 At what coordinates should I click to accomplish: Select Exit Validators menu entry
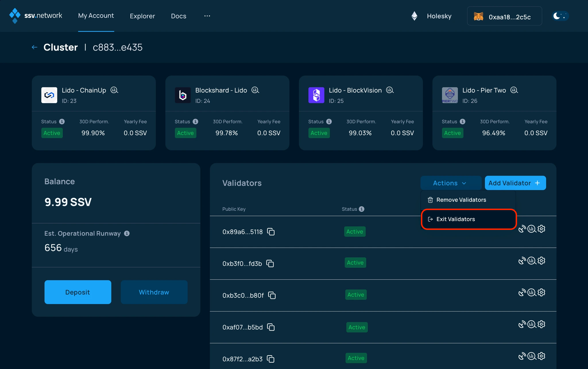pyautogui.click(x=469, y=219)
